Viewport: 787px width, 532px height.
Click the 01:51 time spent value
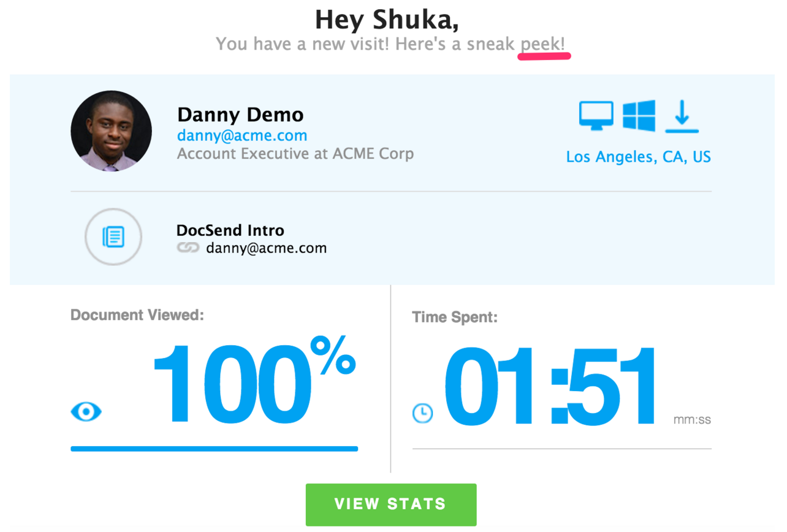pyautogui.click(x=550, y=386)
